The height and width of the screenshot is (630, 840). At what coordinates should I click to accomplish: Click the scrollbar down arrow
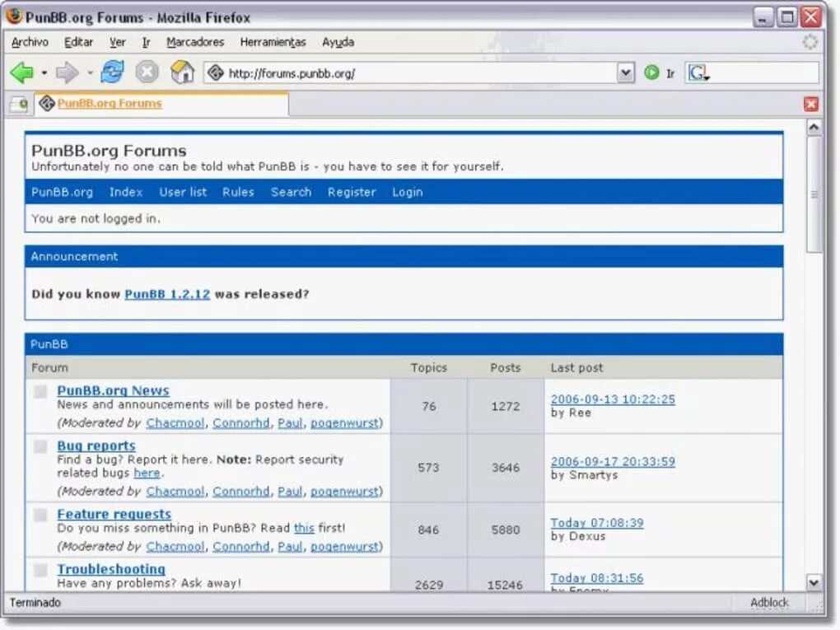pos(813,582)
